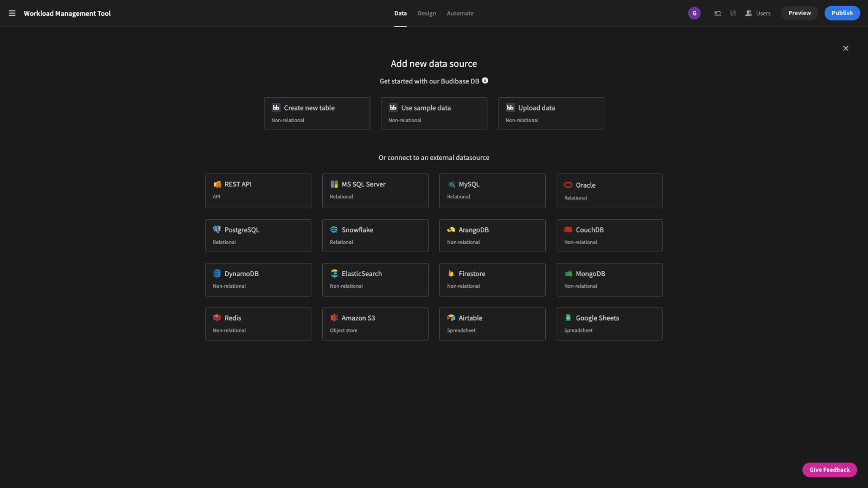
Task: Click the 'Relational' label under Snowflake
Action: (341, 242)
